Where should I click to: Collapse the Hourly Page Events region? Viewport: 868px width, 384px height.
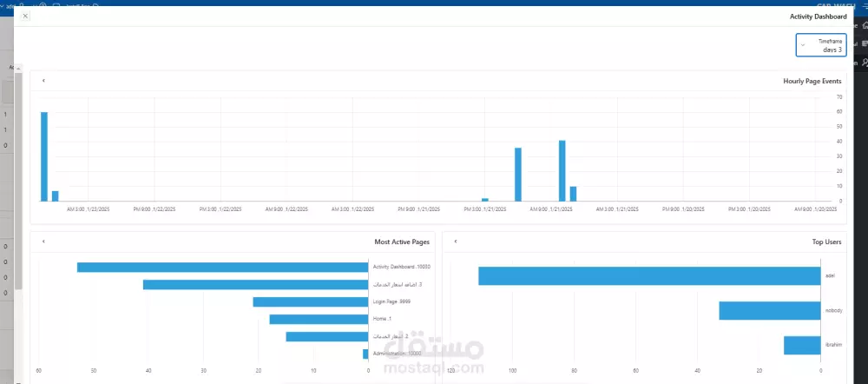coord(43,81)
